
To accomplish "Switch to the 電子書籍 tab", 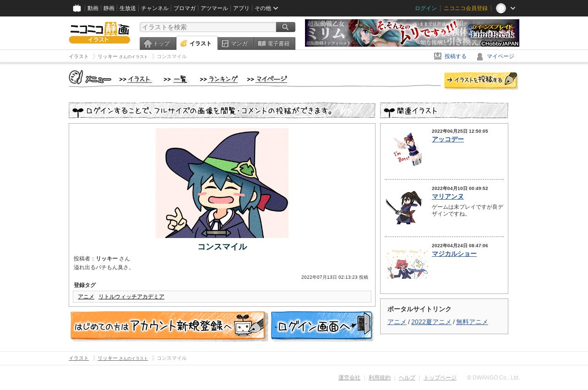I will coord(275,43).
